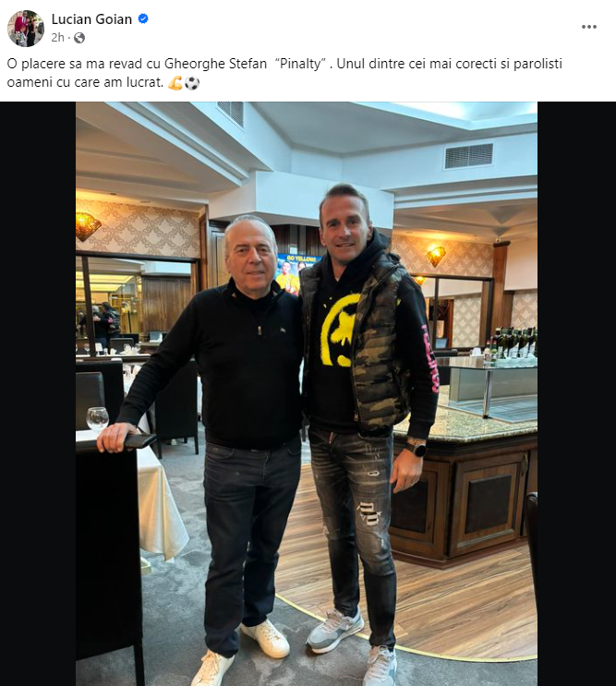Click the ceiling air vent in photo
616x686 pixels.
coord(468,156)
